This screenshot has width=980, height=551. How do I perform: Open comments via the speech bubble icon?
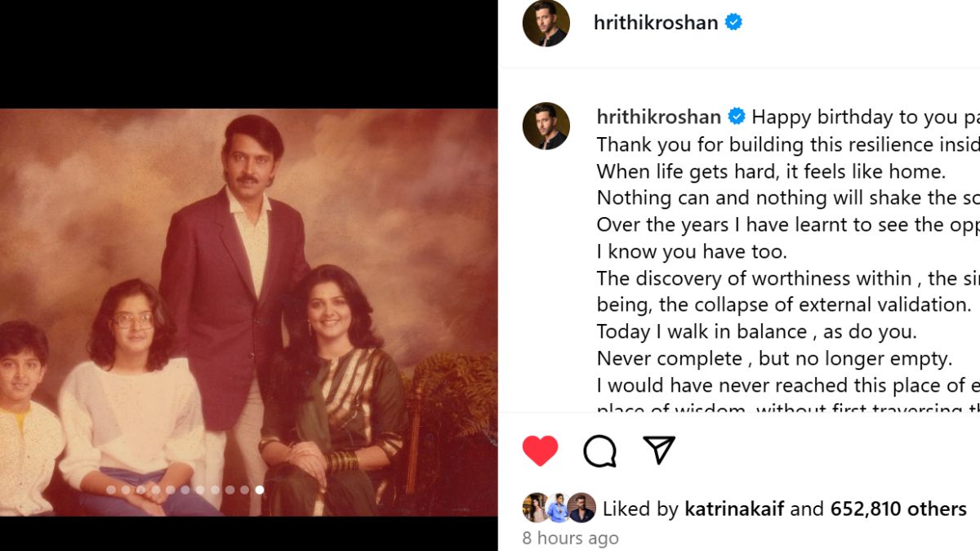click(599, 451)
